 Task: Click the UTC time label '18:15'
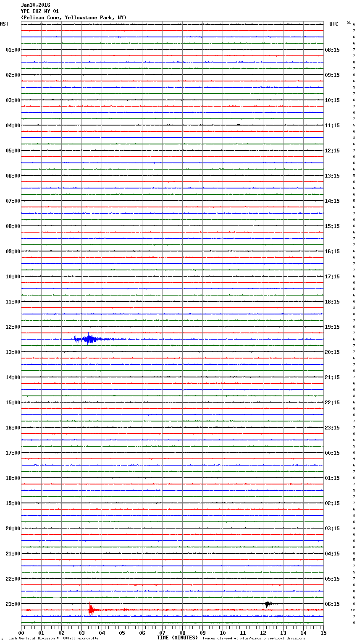332,302
